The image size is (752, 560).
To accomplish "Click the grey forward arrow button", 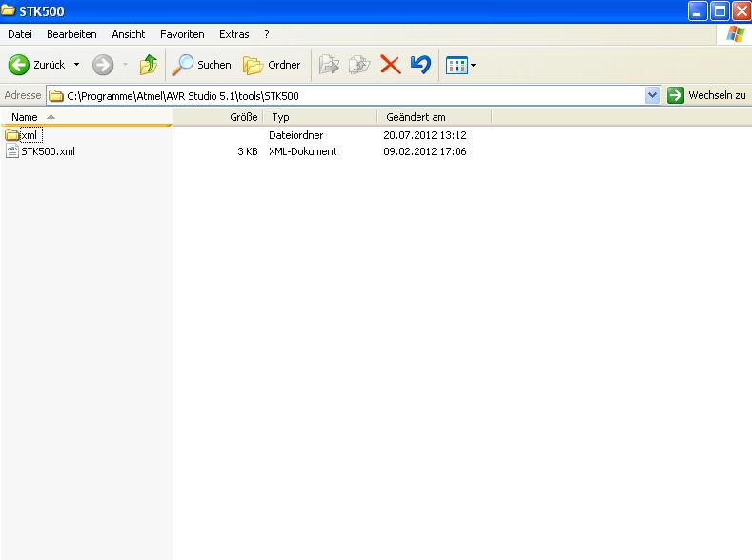I will click(x=103, y=65).
